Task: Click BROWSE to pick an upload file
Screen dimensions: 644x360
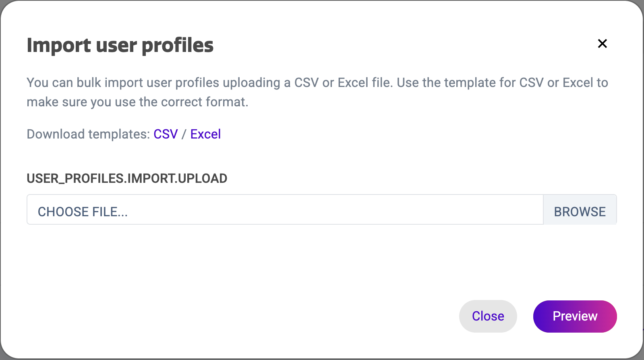Action: coord(580,211)
